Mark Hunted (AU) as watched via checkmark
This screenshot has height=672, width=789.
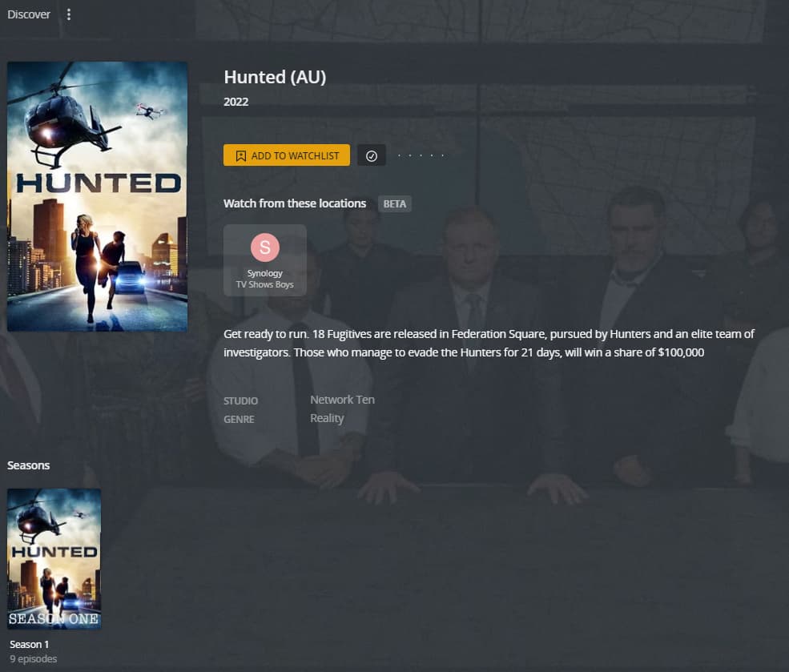(372, 155)
